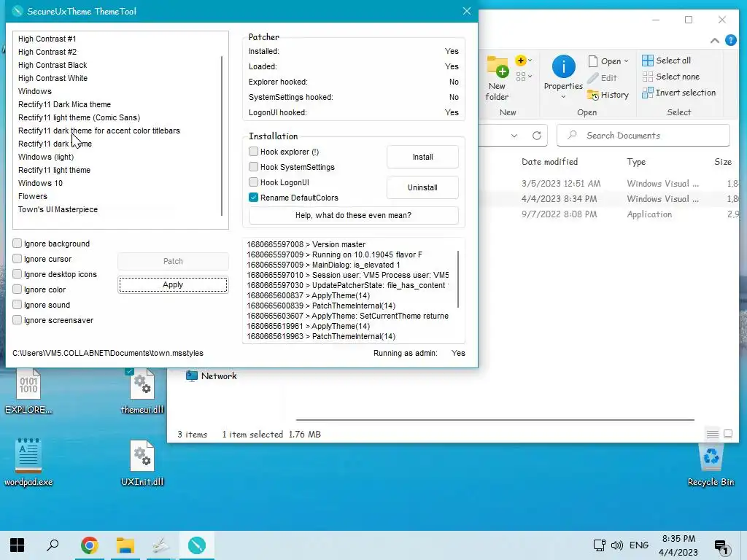Collapse the Explorer ribbon with chevron
Screen dimensions: 747x560
pyautogui.click(x=715, y=41)
